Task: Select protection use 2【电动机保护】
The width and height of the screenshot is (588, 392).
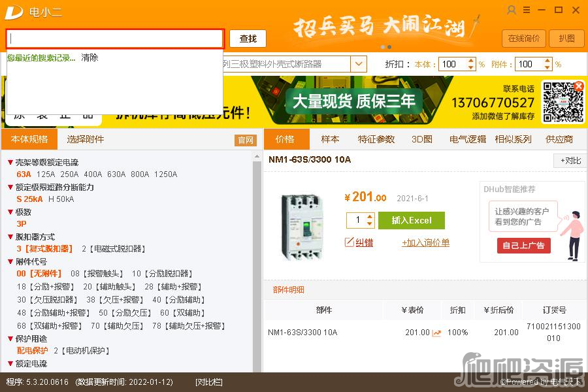Action: [x=82, y=351]
